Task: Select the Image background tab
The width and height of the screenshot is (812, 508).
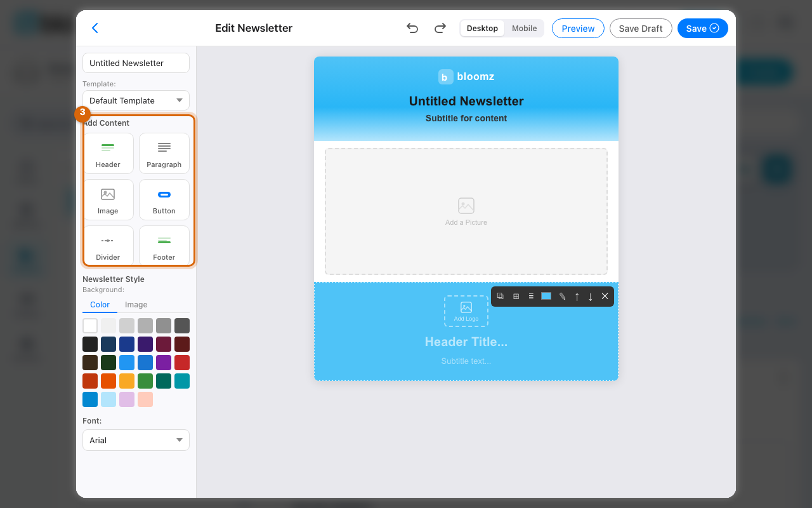Action: coord(136,305)
